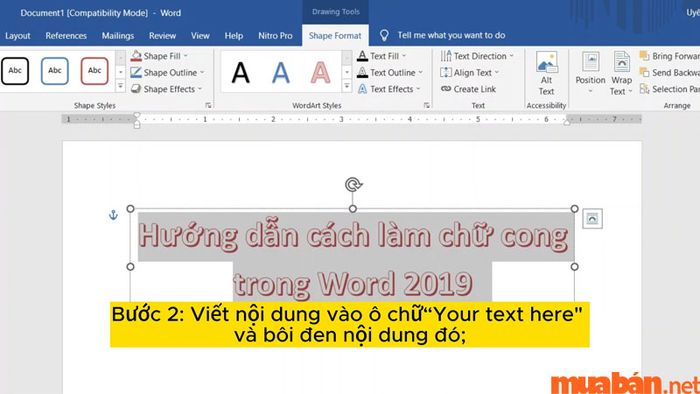This screenshot has width=700, height=394.
Task: Switch to the Layout tab
Action: [17, 36]
